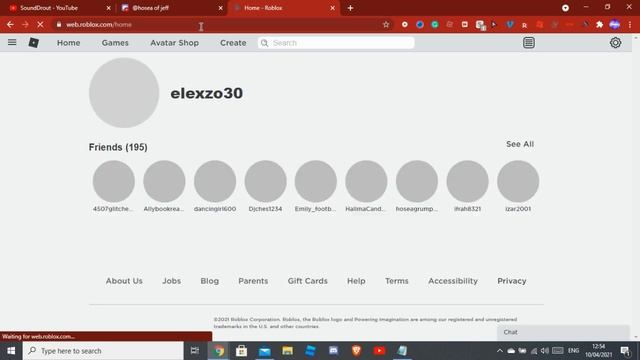Open Chrome's three-dot menu

[x=630, y=24]
